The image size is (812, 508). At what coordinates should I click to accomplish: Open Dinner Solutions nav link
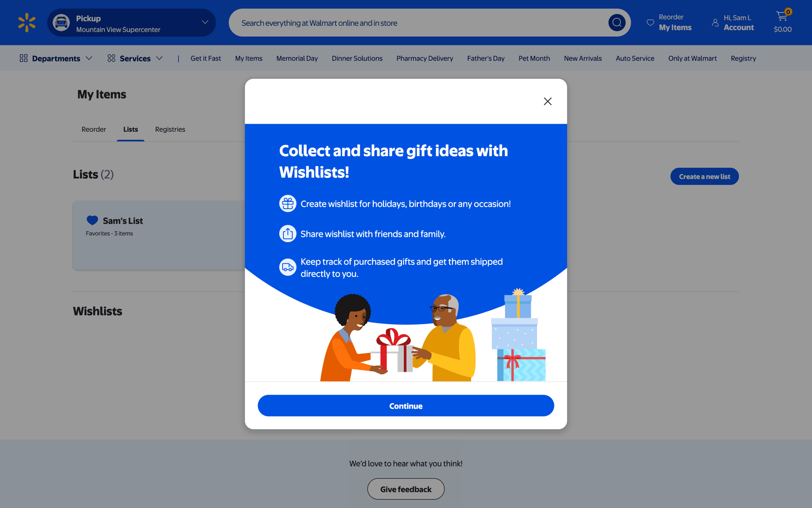point(357,58)
